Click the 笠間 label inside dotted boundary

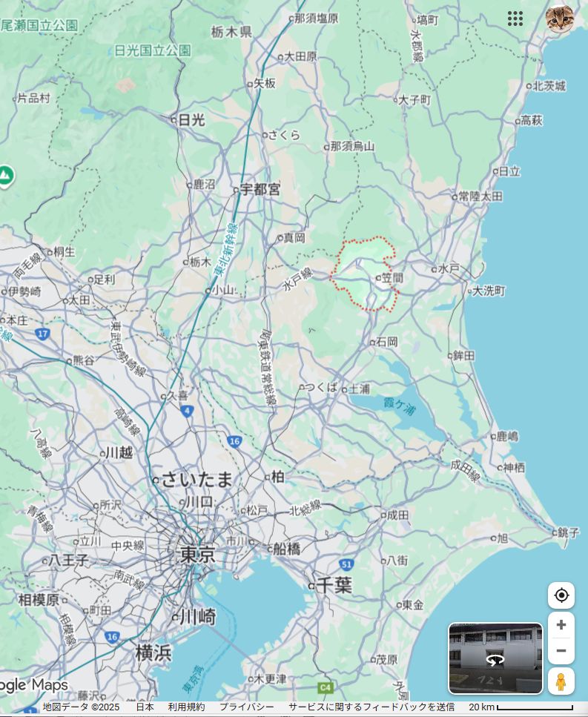[x=392, y=278]
